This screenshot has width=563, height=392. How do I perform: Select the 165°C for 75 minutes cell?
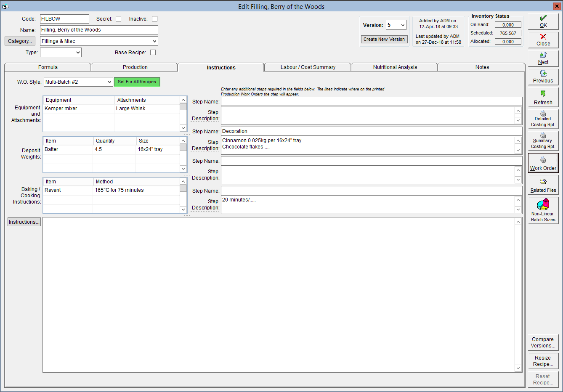pos(136,190)
